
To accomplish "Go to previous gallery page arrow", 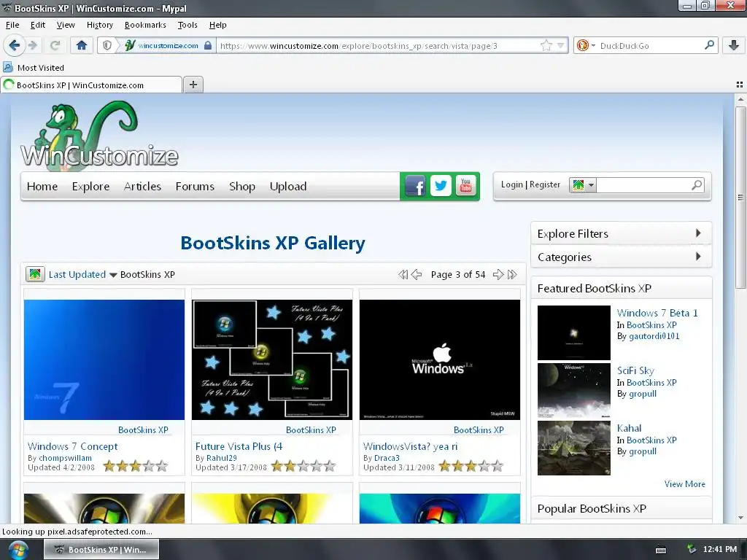I will 417,275.
